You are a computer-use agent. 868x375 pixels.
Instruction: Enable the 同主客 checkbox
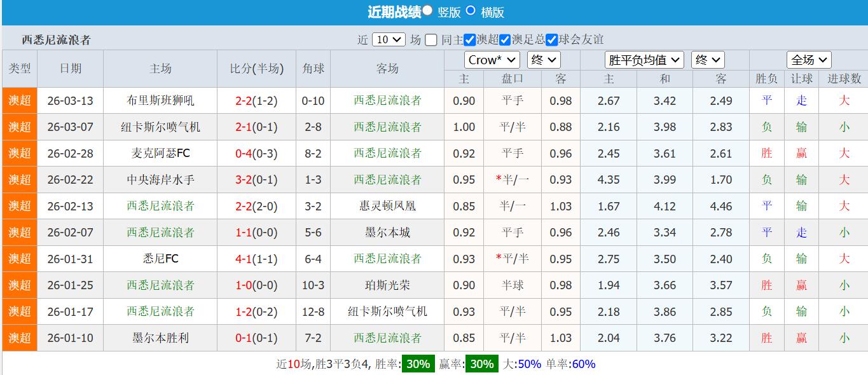coord(432,39)
